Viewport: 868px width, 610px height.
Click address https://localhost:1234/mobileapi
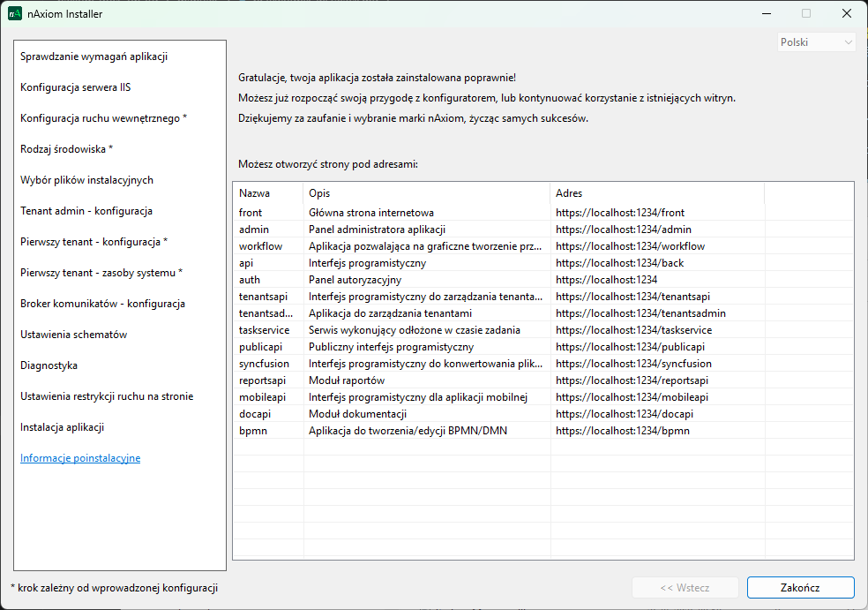pos(632,397)
